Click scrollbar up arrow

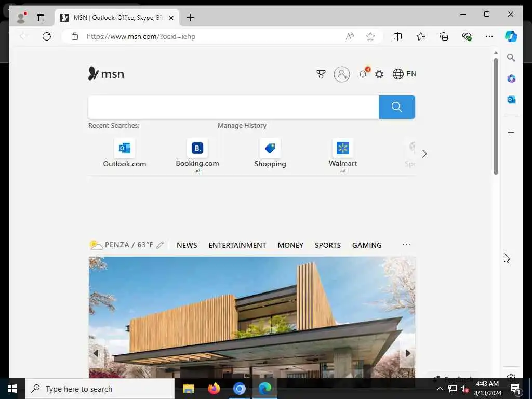click(496, 53)
